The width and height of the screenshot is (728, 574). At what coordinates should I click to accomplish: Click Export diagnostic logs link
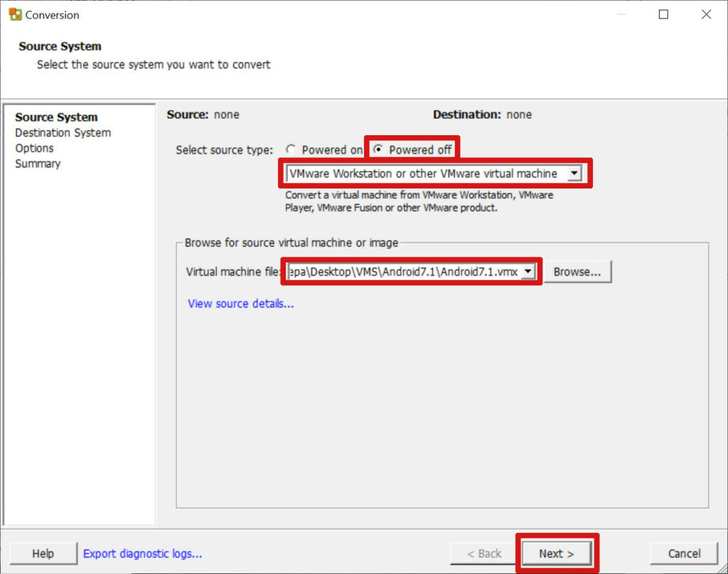[x=142, y=553]
